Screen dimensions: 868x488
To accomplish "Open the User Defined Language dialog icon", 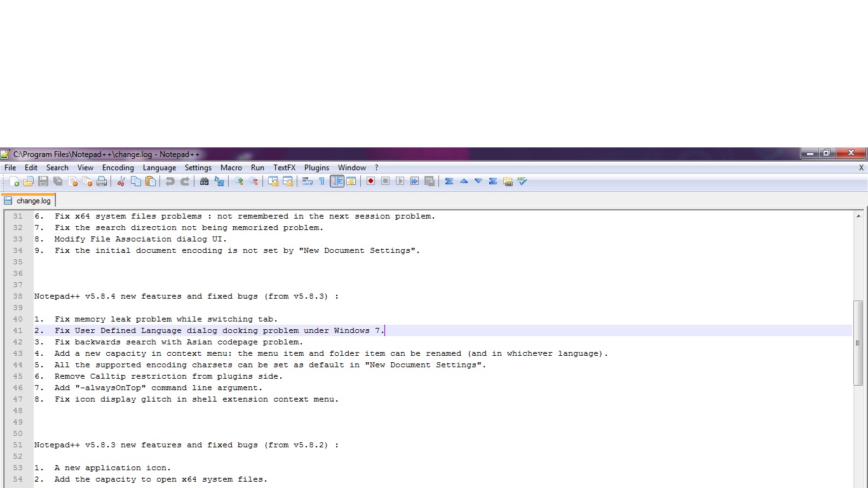I will click(x=351, y=182).
